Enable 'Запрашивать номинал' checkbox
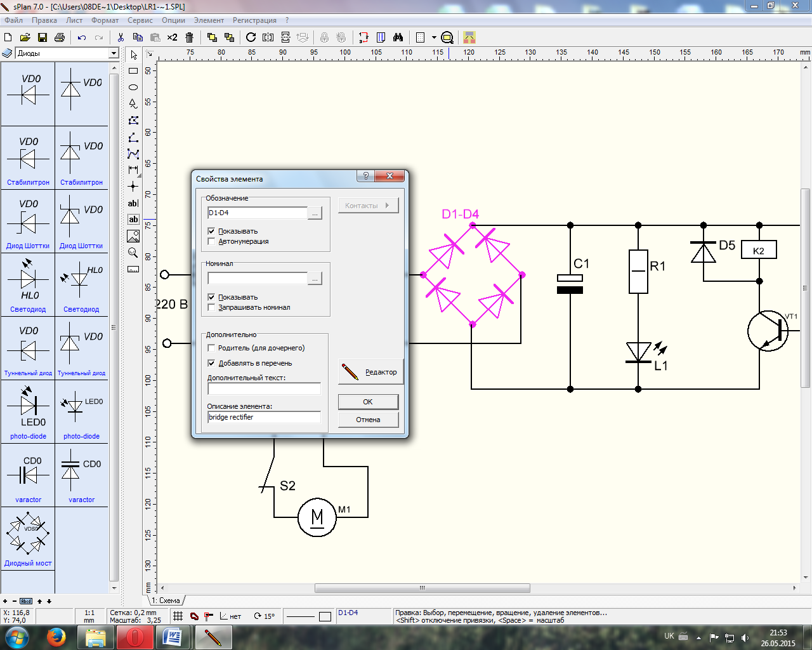This screenshot has height=650, width=812. [211, 307]
